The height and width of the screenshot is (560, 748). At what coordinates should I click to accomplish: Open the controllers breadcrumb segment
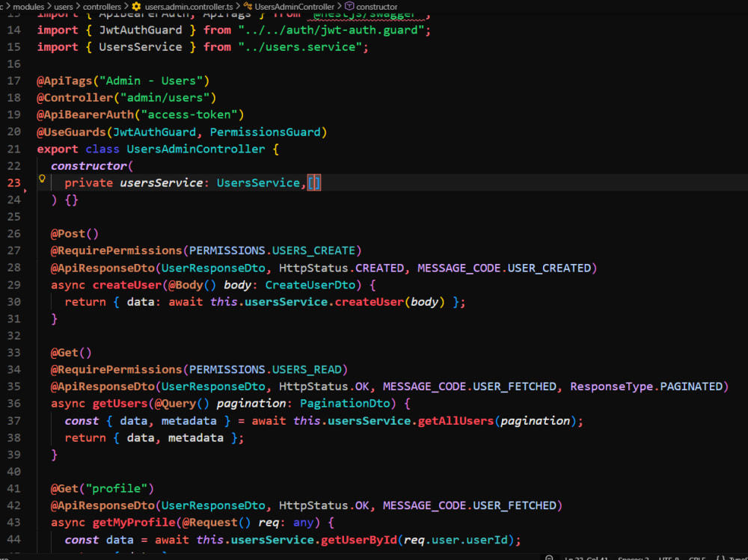(102, 7)
